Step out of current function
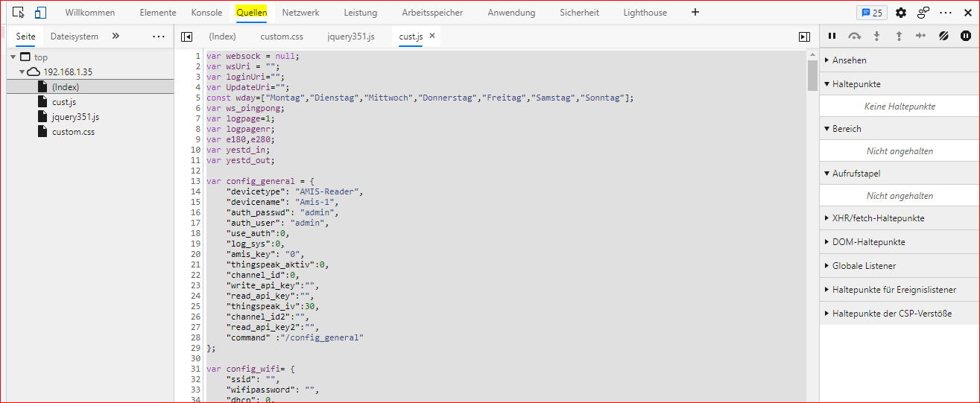 tap(899, 36)
